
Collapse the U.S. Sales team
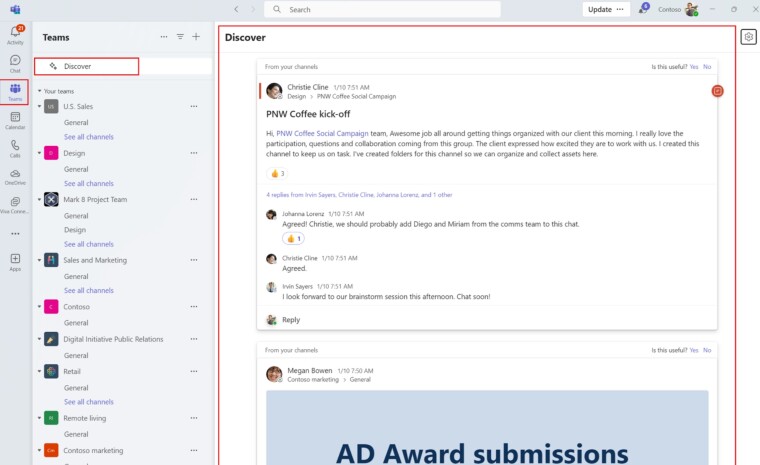(39, 106)
